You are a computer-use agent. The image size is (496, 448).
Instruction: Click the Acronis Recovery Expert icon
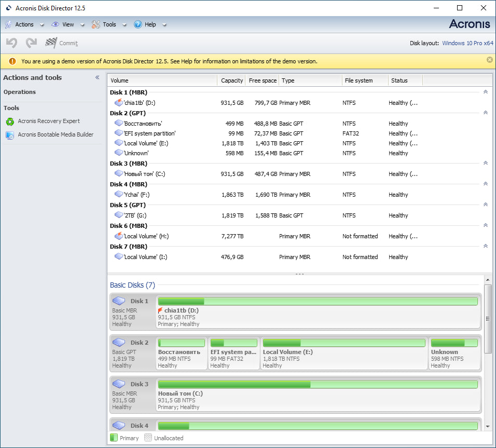(10, 121)
